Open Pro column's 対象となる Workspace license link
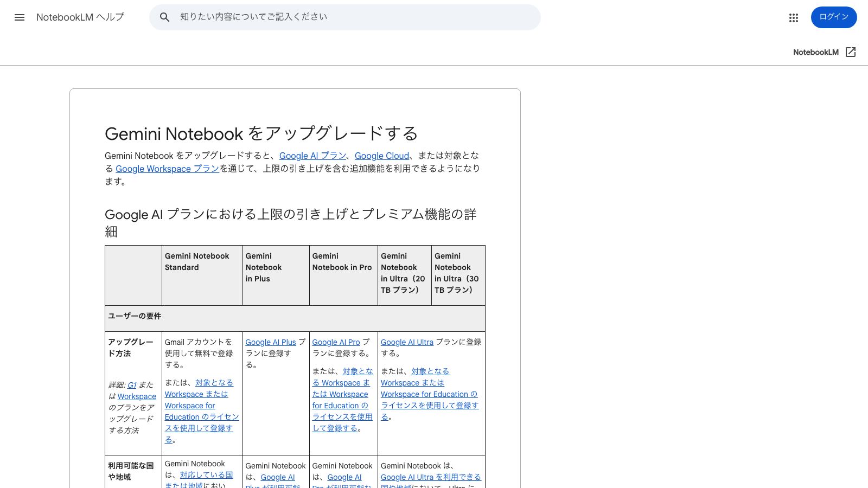868x488 pixels. [342, 400]
